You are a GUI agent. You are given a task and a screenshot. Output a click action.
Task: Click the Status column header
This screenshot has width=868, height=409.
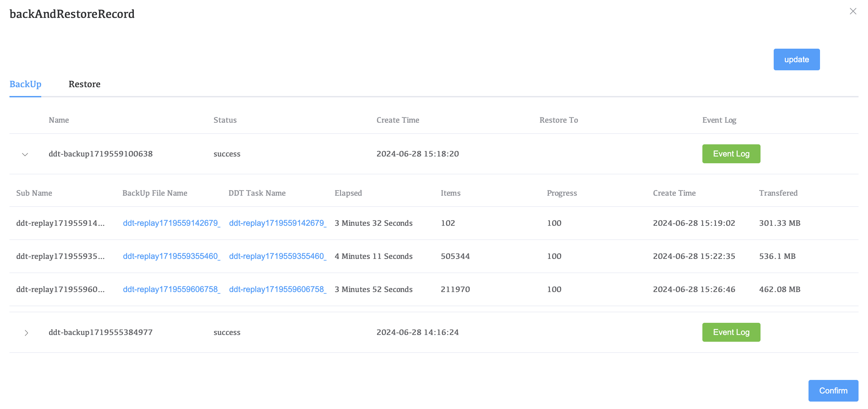(x=225, y=120)
